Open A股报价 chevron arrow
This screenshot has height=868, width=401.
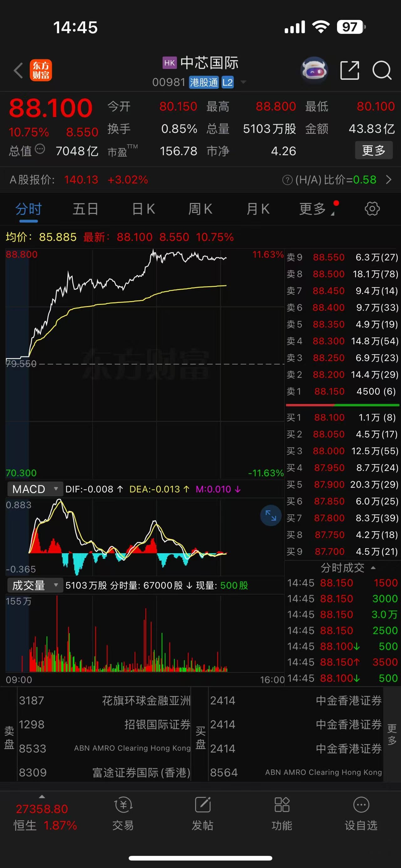[x=388, y=180]
